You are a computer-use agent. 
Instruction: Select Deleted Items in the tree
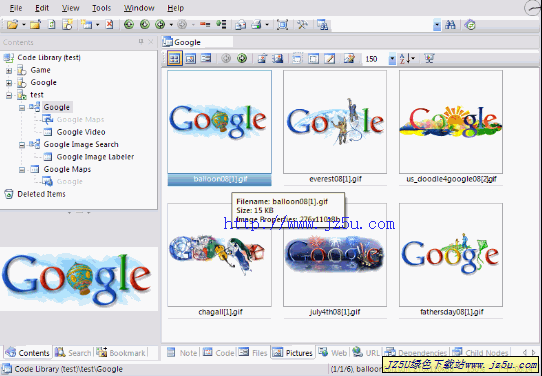point(41,194)
